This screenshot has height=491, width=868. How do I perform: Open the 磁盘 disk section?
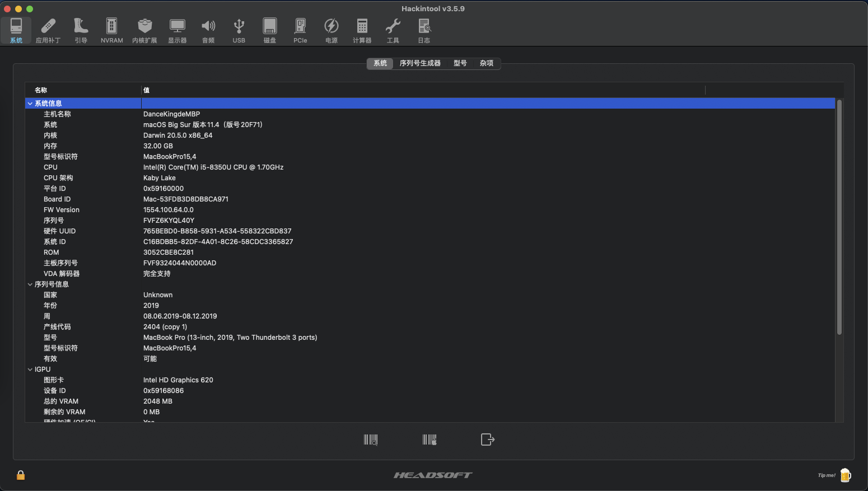270,30
